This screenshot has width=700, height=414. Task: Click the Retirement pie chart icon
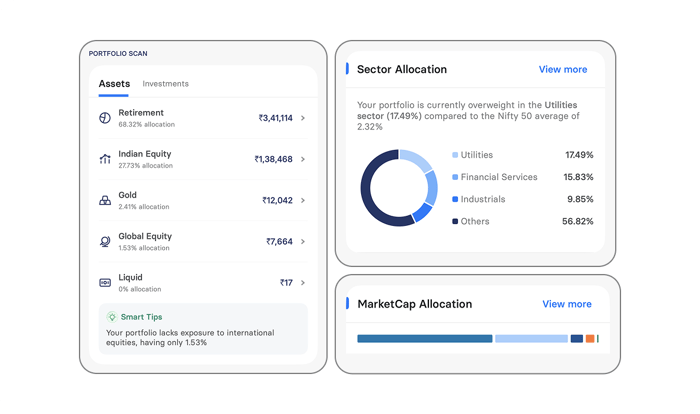tap(105, 118)
